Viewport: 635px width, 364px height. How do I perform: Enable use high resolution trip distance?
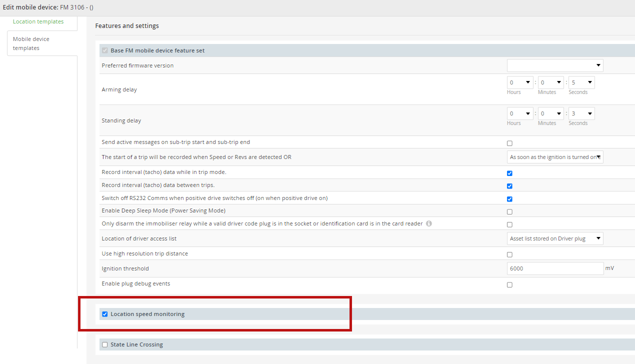[509, 254]
